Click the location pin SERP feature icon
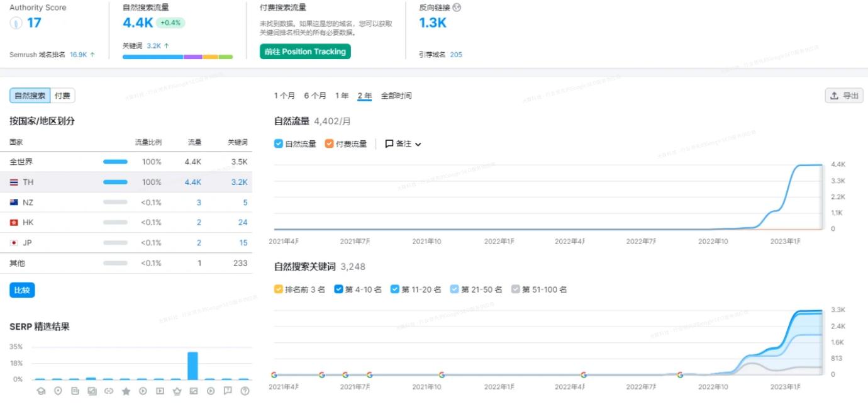Image resolution: width=868 pixels, height=409 pixels. tap(58, 391)
